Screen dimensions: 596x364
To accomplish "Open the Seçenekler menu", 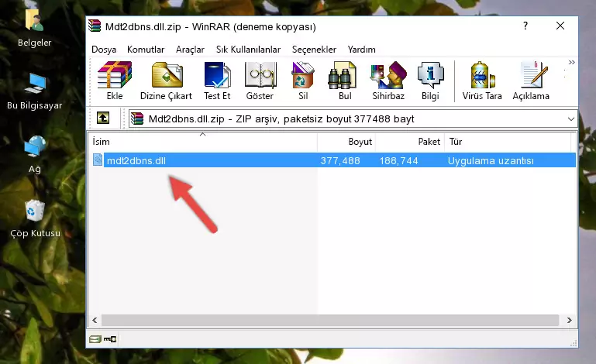I will [x=314, y=50].
